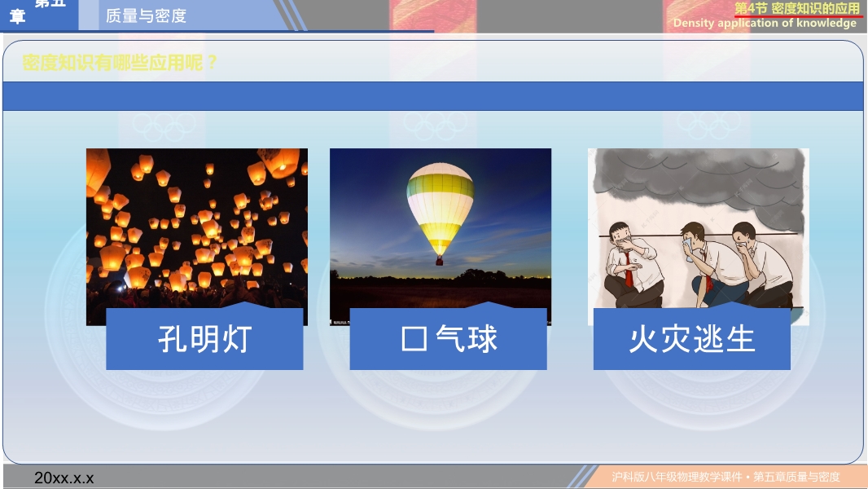Click the yellow-green striped balloon envelope

click(x=440, y=208)
